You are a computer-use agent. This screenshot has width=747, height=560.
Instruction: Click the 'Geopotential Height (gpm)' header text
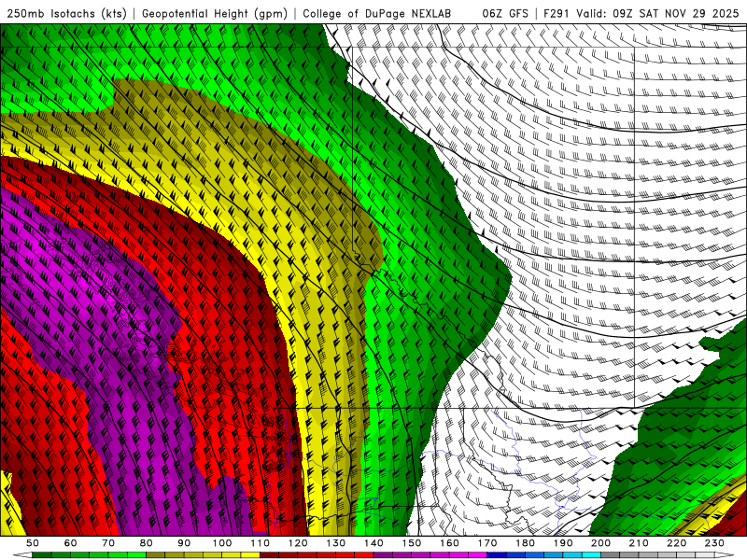[x=215, y=14]
